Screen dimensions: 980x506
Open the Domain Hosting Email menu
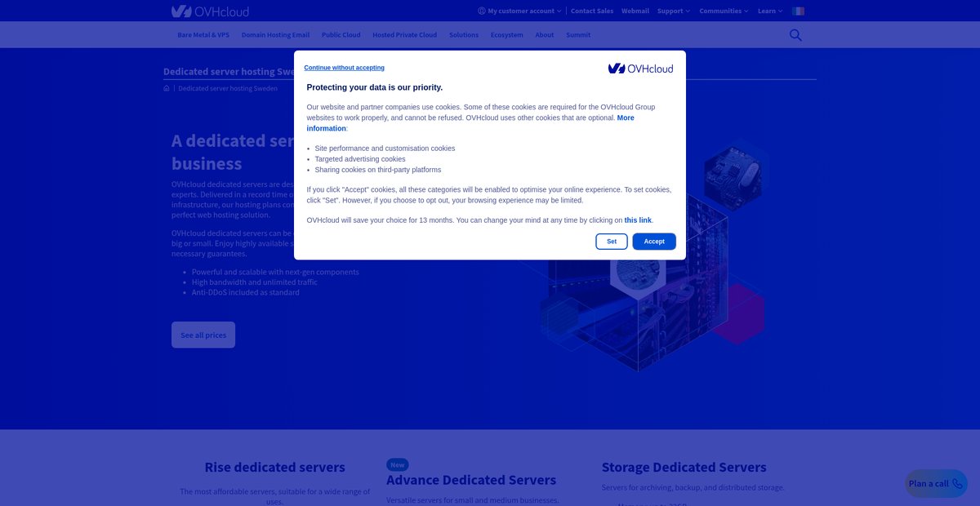click(x=275, y=35)
